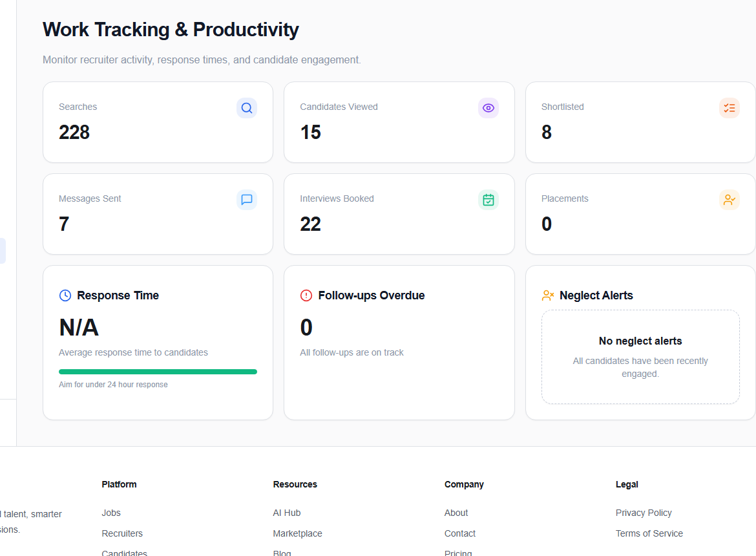The height and width of the screenshot is (556, 756).
Task: Click the Legal footer heading
Action: click(x=627, y=485)
